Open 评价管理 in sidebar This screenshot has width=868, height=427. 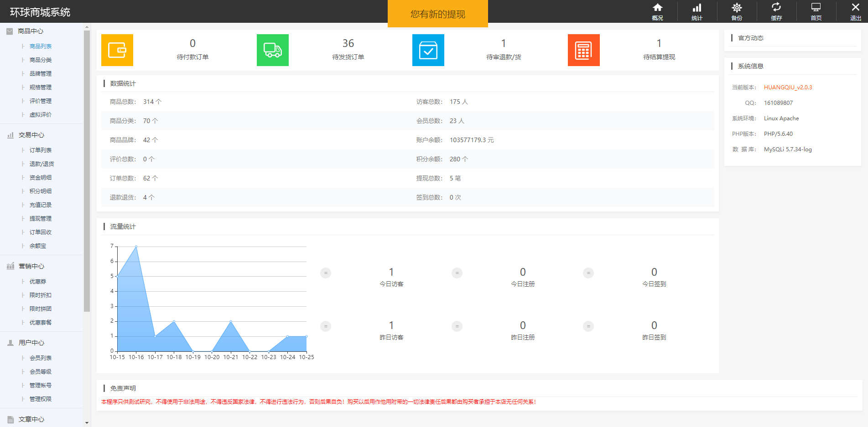point(41,101)
